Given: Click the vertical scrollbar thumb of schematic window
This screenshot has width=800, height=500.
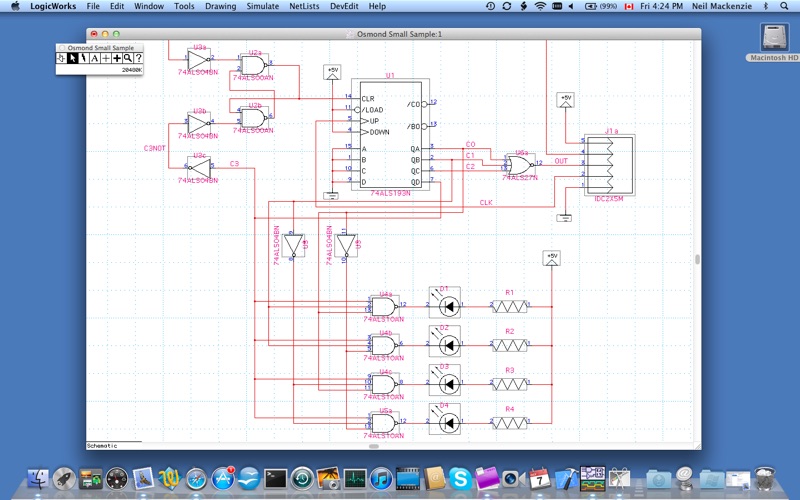Looking at the screenshot, I should (x=697, y=259).
